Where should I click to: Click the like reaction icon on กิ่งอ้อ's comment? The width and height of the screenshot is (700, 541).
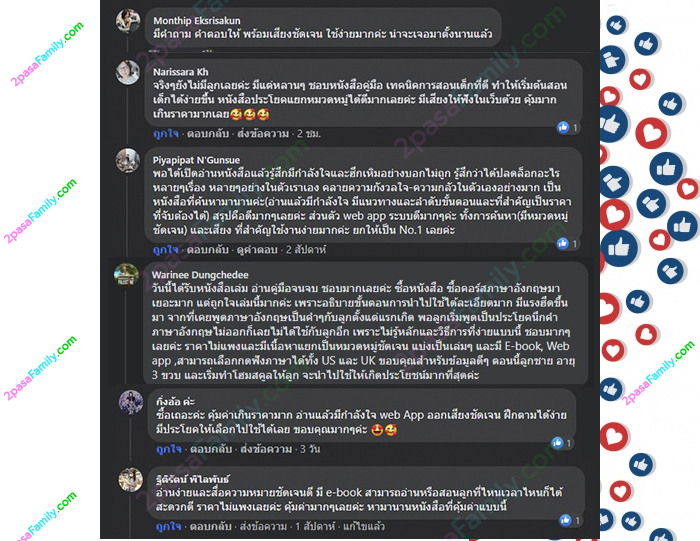coord(557,443)
